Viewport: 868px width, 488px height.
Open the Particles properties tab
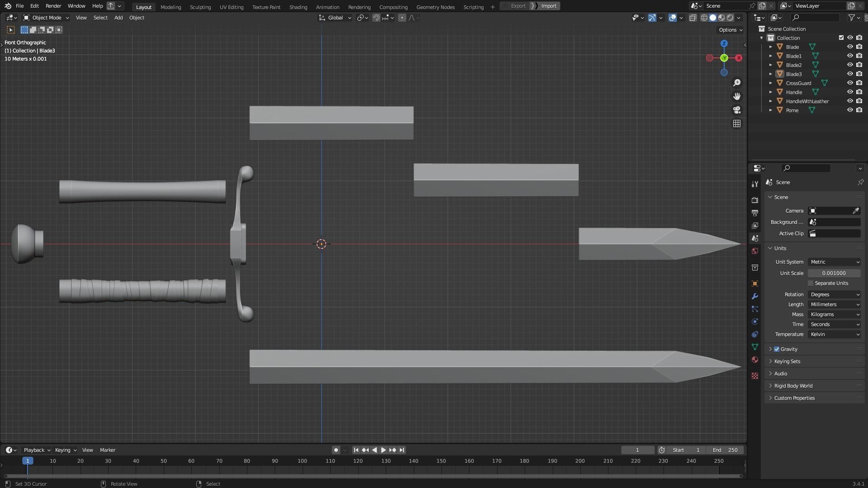(x=755, y=309)
